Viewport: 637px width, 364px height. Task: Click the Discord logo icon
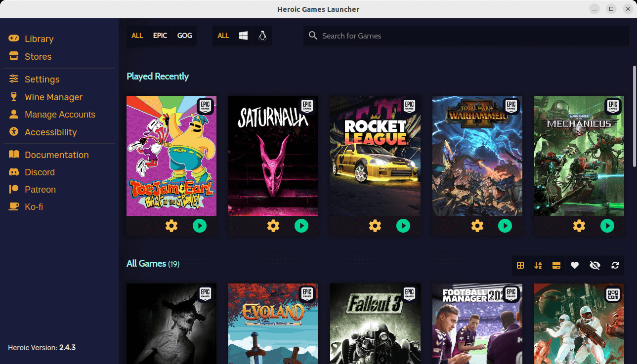(14, 172)
